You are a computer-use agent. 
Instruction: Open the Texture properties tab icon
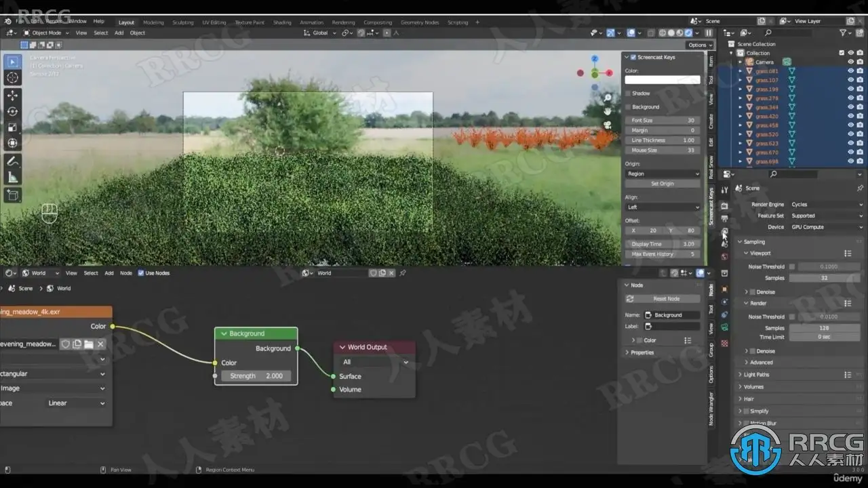pos(725,344)
